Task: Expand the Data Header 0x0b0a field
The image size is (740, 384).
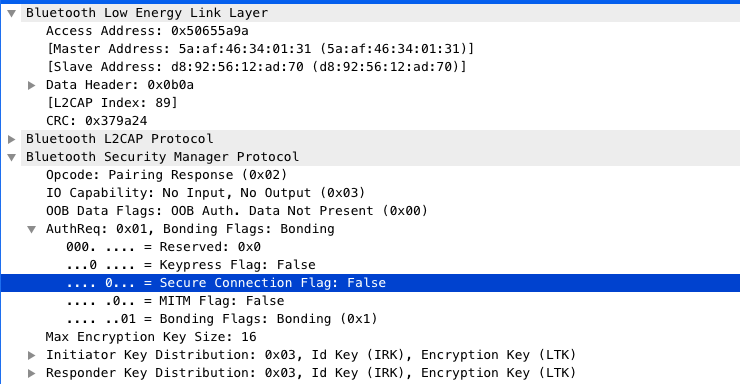Action: (32, 85)
